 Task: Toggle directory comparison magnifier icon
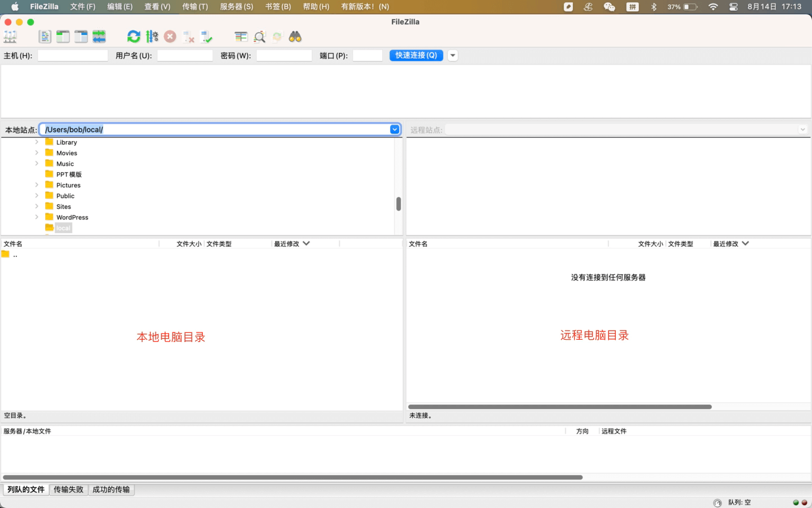coord(259,37)
